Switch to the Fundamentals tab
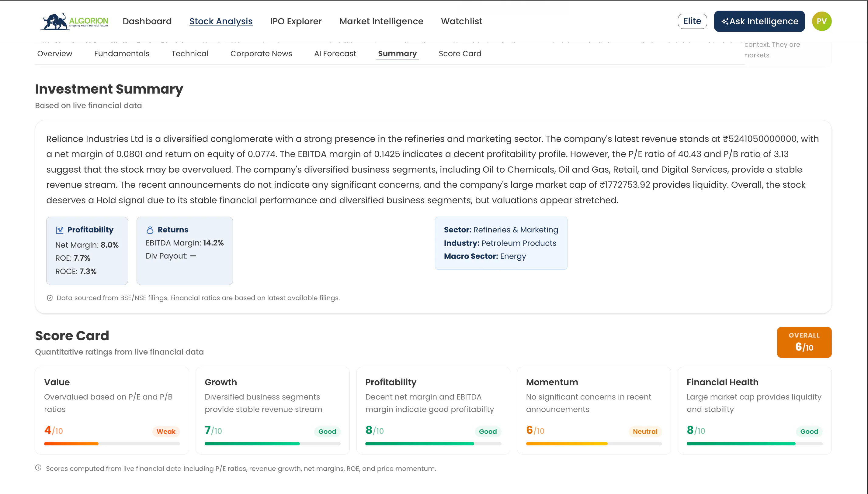 pyautogui.click(x=122, y=53)
